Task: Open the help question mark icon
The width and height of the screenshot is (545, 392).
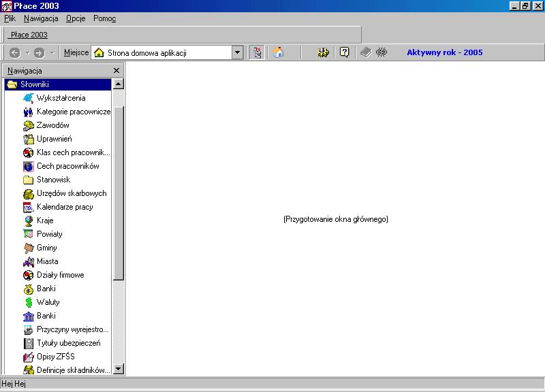Action: click(344, 52)
